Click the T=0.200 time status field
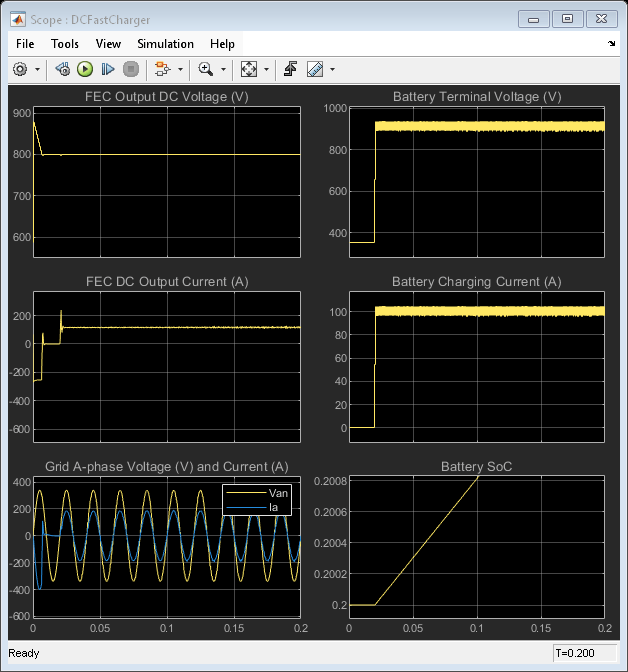Image resolution: width=628 pixels, height=672 pixels. [585, 653]
